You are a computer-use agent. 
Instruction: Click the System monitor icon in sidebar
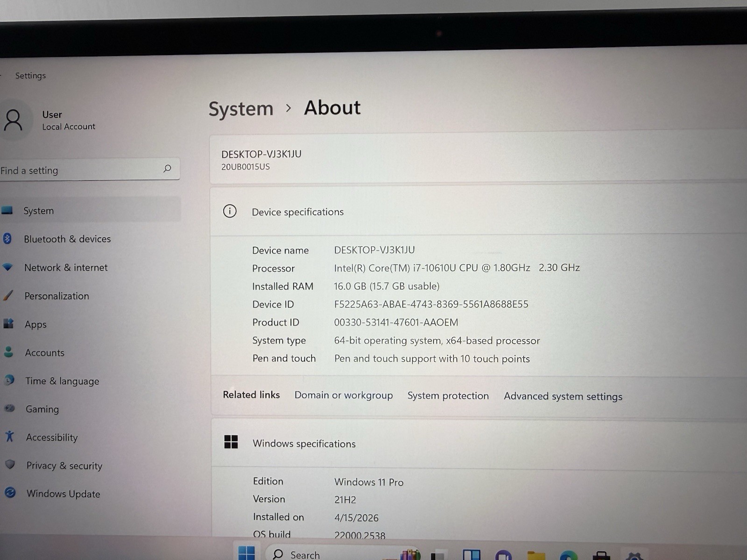(7, 210)
